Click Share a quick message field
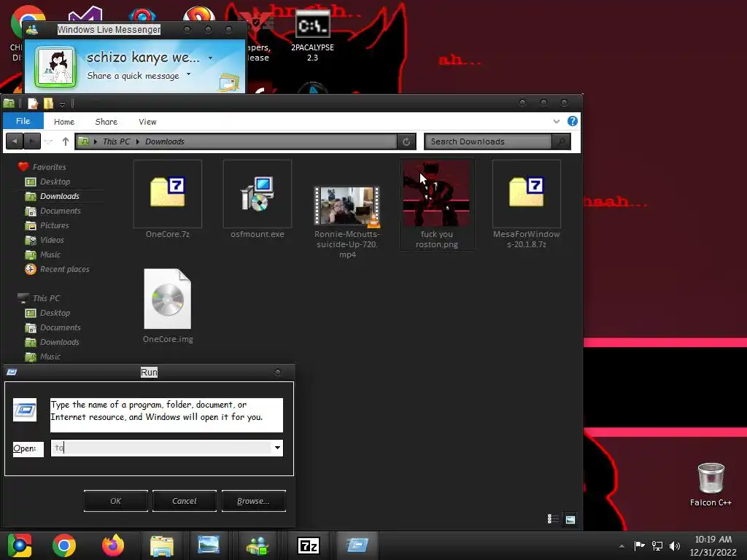This screenshot has height=560, width=747. [133, 76]
